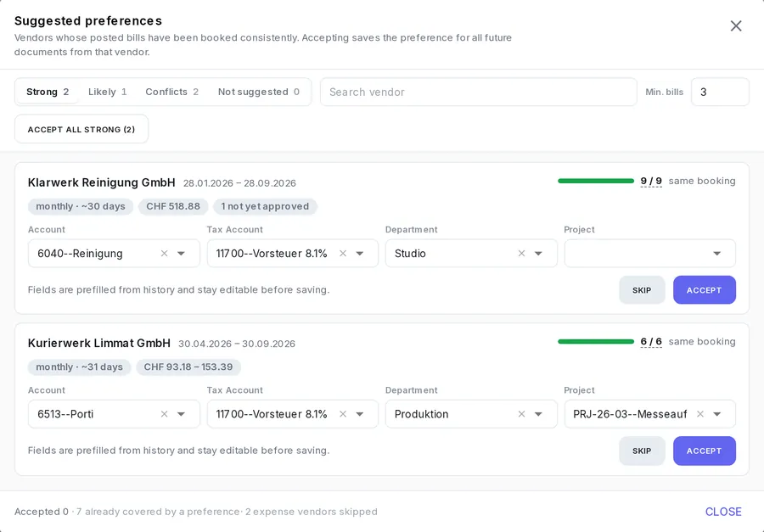
Task: Focus the Search vendor field
Action: click(x=478, y=92)
